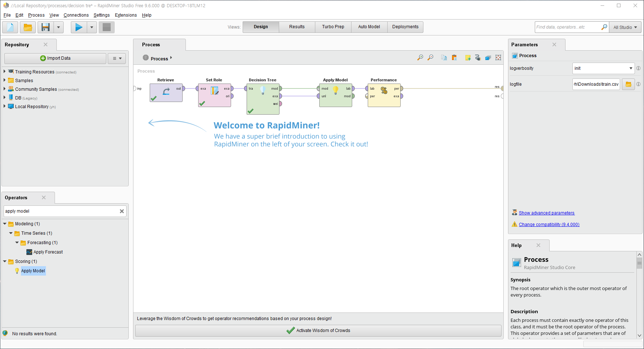644x349 pixels.
Task: Paste operators using clipboard icon
Action: click(454, 58)
